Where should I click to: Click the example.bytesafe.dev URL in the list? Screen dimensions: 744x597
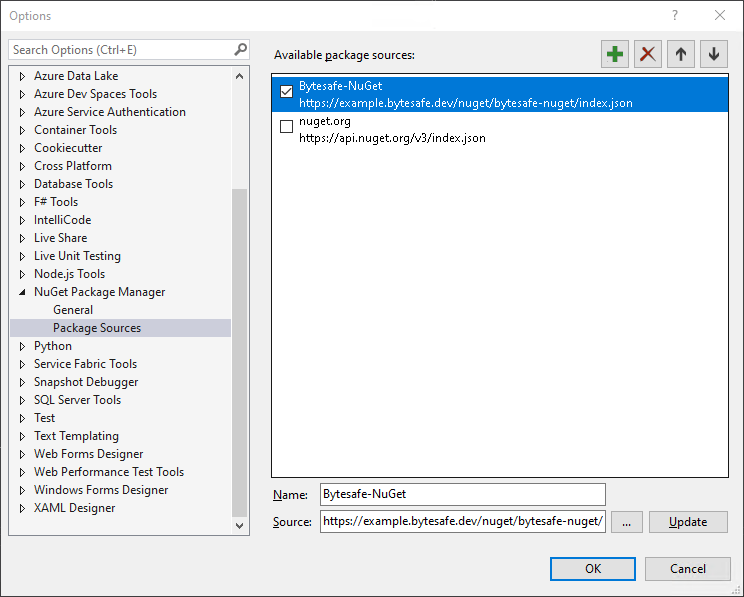(x=465, y=103)
